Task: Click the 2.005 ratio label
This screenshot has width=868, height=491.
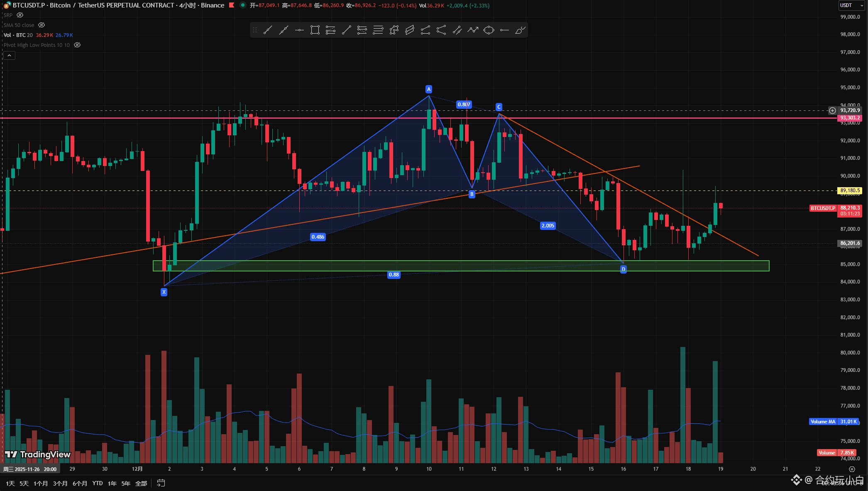Action: click(548, 225)
